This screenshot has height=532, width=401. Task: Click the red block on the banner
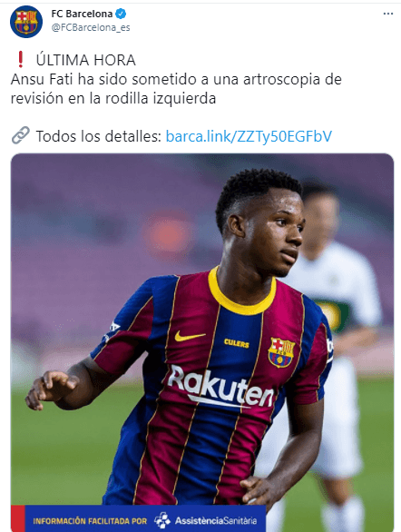pyautogui.click(x=18, y=518)
